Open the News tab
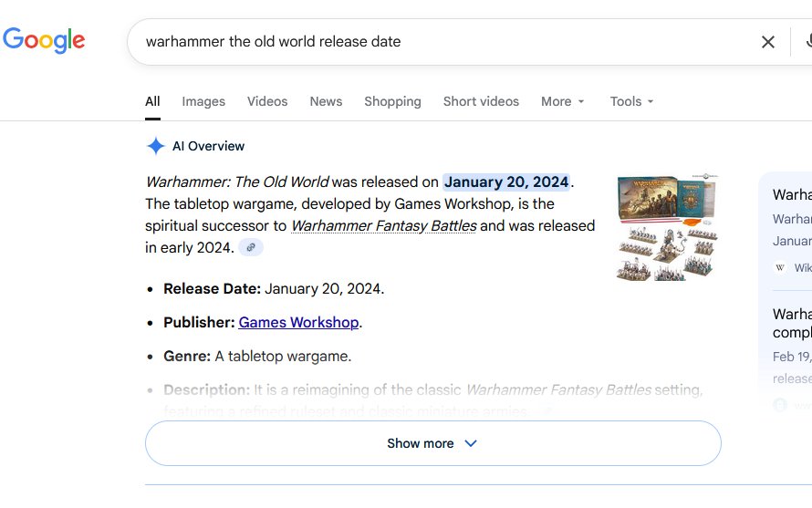812x508 pixels. coord(326,101)
